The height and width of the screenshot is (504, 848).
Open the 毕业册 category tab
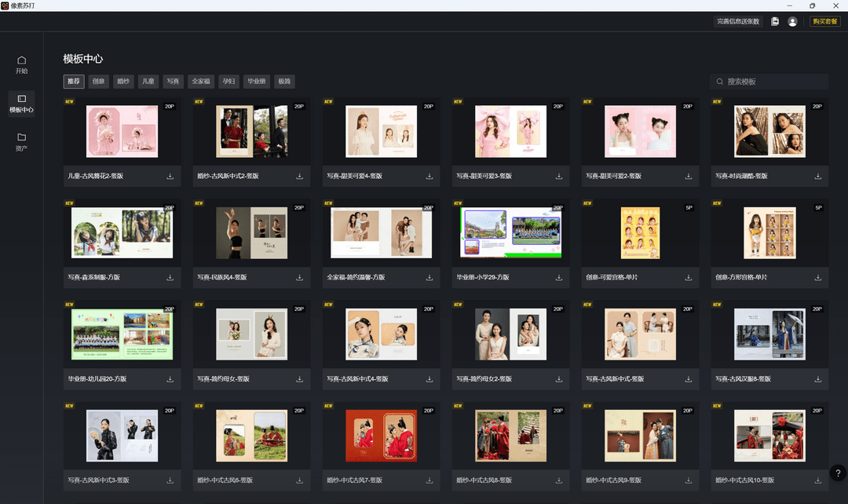tap(255, 81)
